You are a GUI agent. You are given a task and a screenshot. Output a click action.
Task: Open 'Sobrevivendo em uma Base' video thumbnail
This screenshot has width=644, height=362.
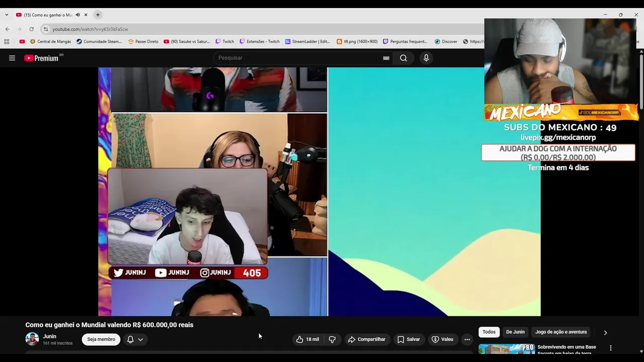pos(507,348)
